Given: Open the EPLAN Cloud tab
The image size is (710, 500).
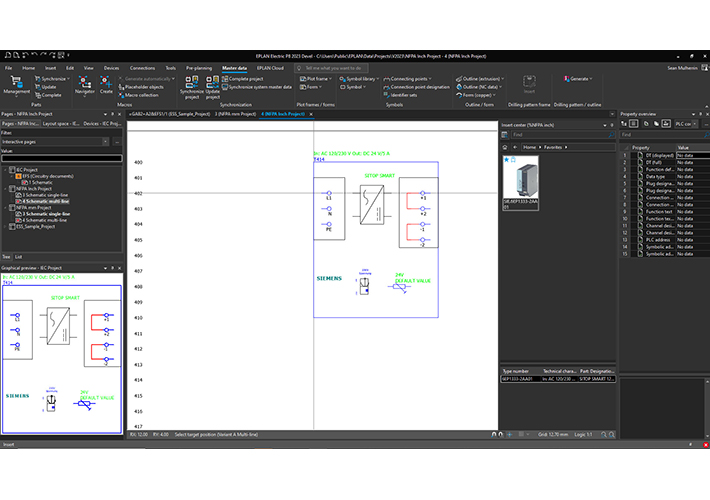Looking at the screenshot, I should pos(270,68).
